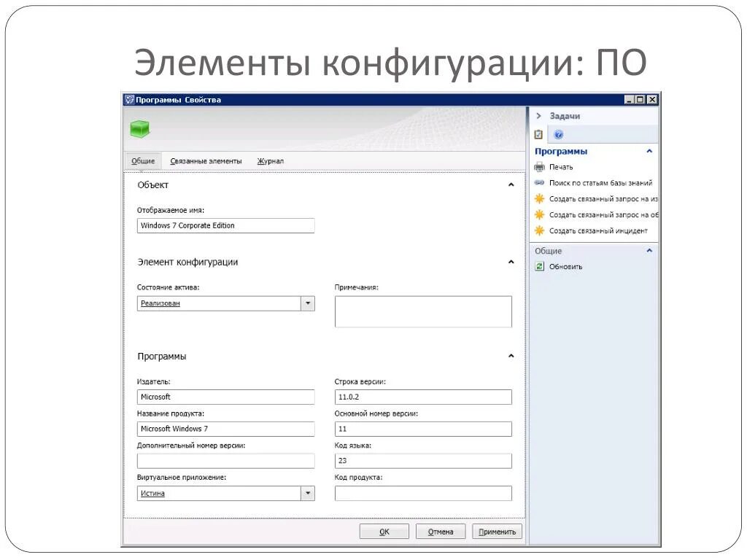
Task: Switch to the Общие tab
Action: [143, 161]
